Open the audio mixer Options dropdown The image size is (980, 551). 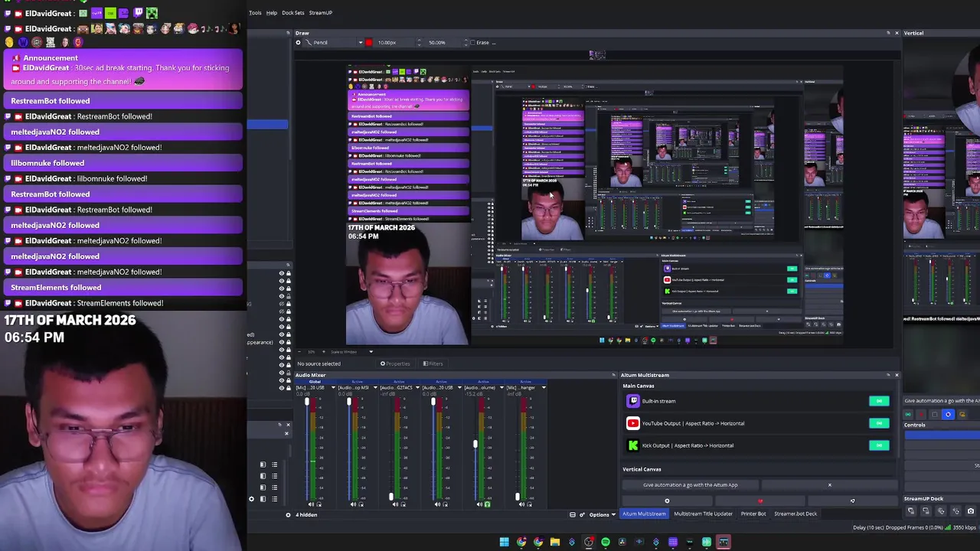[603, 515]
